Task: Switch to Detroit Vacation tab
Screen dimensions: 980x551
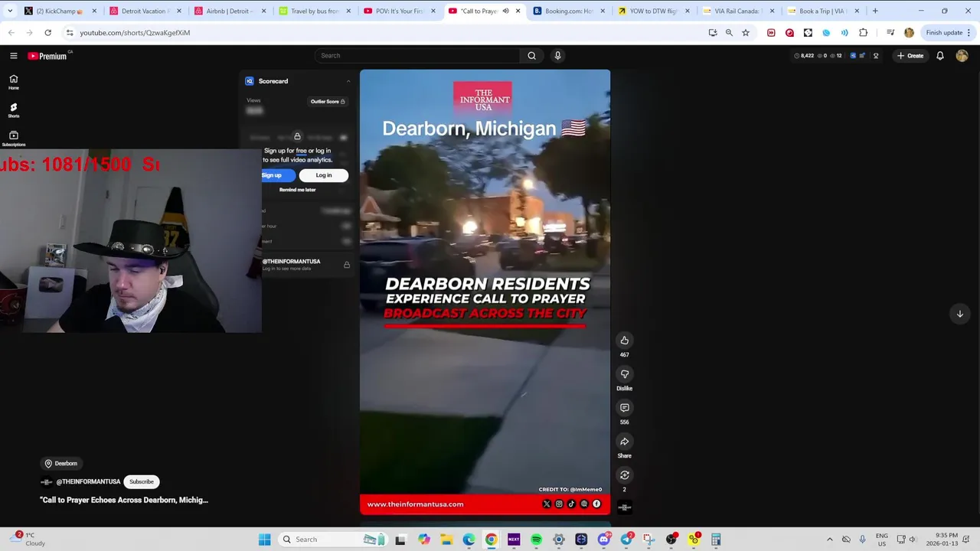Action: 145,11
